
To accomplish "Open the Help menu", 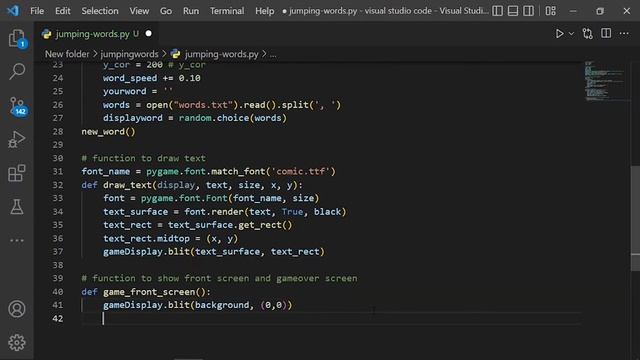I will click(264, 11).
